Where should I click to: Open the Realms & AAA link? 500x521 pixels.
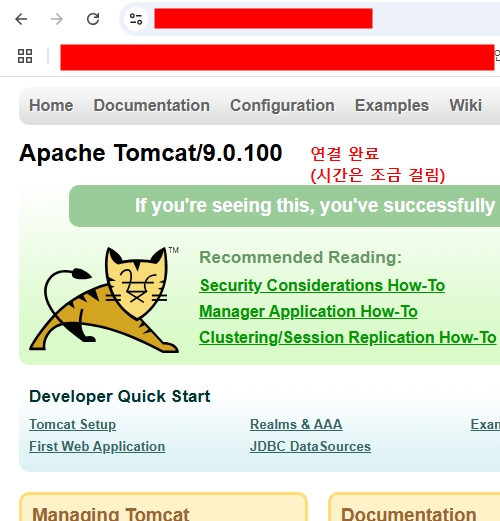(x=296, y=424)
